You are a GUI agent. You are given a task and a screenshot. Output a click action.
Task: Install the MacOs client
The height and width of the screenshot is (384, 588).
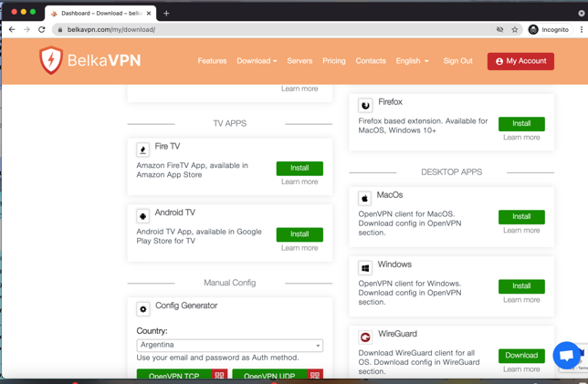[x=521, y=217]
